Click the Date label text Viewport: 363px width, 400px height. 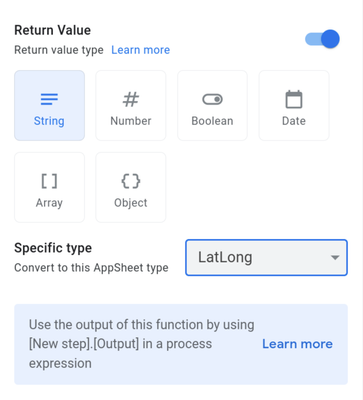(x=294, y=121)
